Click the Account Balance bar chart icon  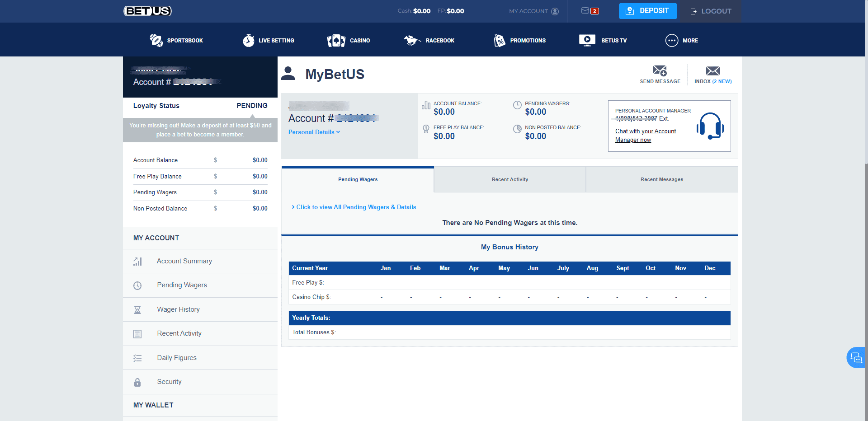pos(426,105)
